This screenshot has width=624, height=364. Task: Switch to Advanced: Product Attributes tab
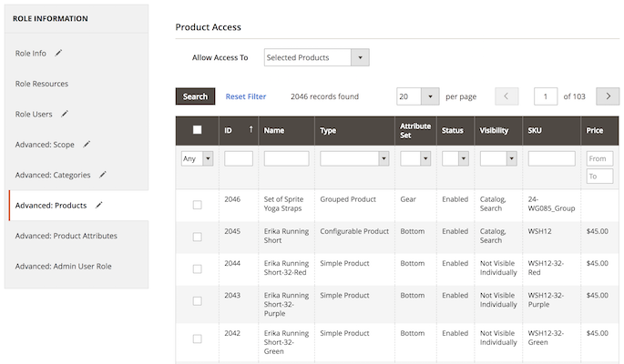[x=66, y=236]
